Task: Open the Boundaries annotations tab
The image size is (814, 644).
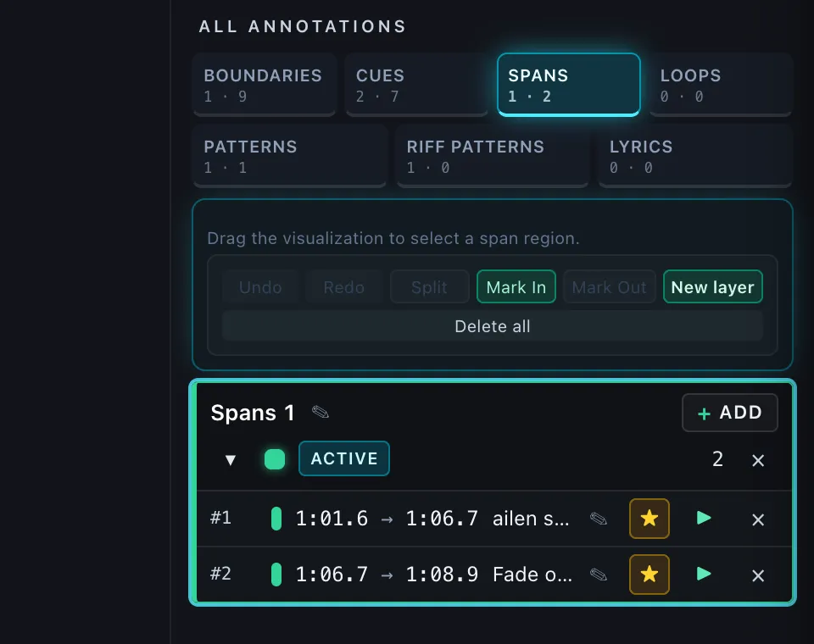Action: (x=265, y=84)
